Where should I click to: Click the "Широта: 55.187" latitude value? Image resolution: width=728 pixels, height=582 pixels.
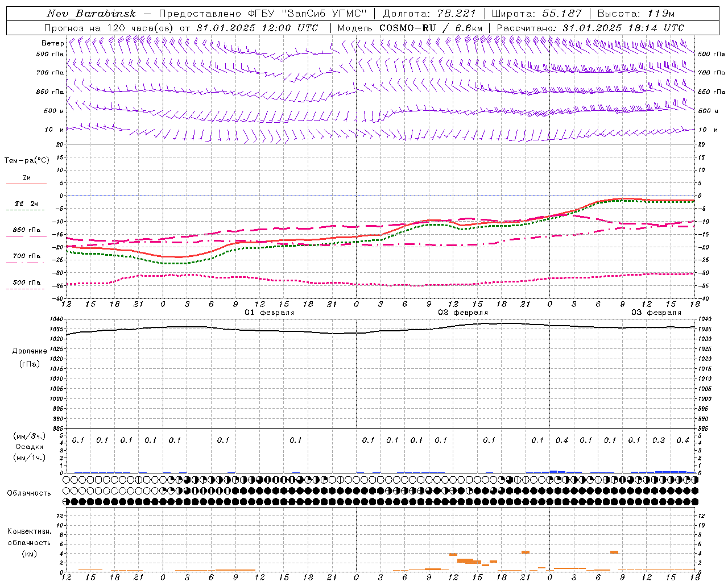click(536, 14)
